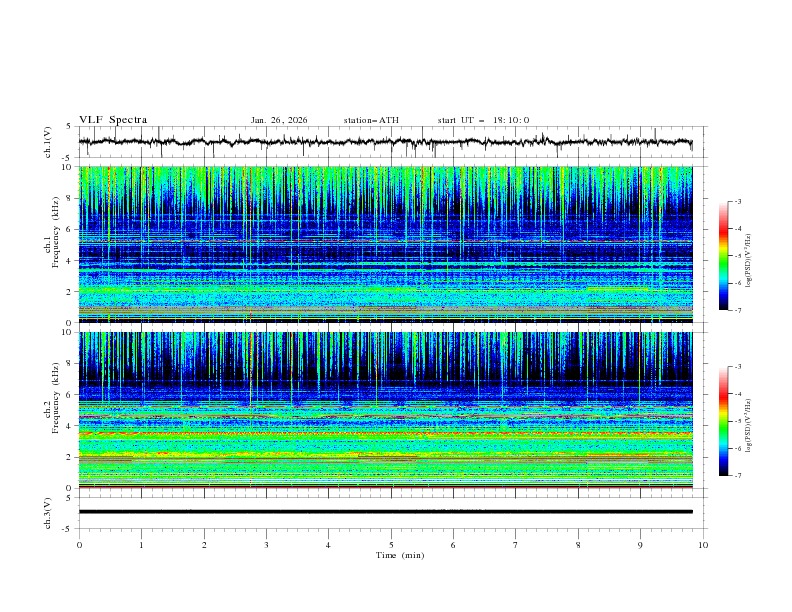Click the time axis tick label "1"
Image resolution: width=792 pixels, height=612 pixels.
[x=141, y=545]
